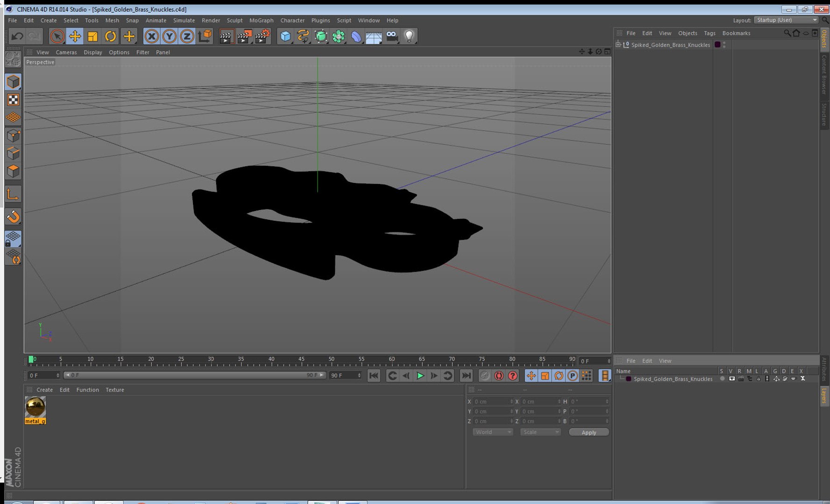Open Object Manager Tags menu
The image size is (830, 504).
[x=709, y=33]
